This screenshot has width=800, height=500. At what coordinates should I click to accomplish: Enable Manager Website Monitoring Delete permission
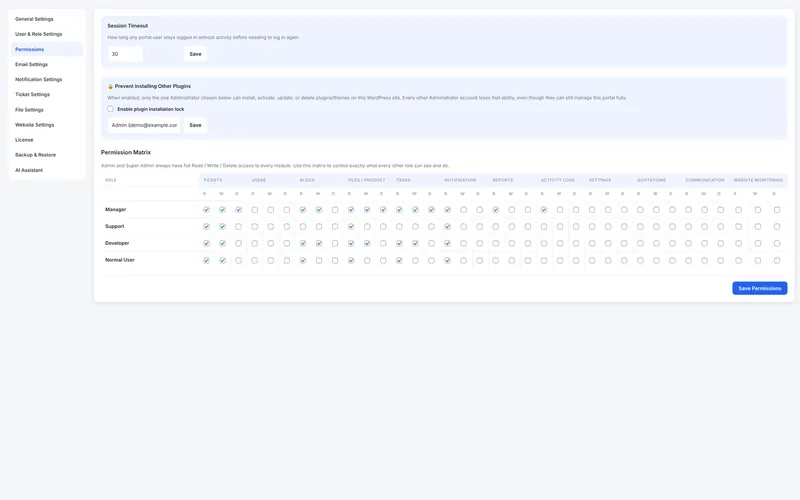[x=777, y=210]
